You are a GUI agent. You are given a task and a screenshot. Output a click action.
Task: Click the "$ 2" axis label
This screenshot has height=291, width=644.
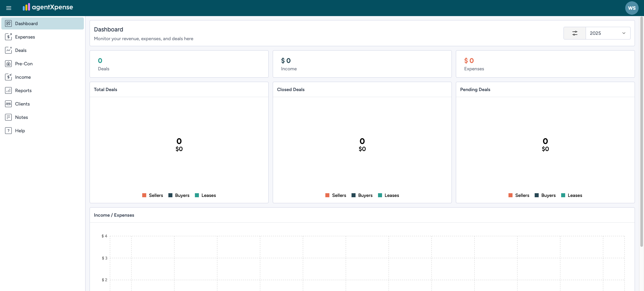point(104,280)
